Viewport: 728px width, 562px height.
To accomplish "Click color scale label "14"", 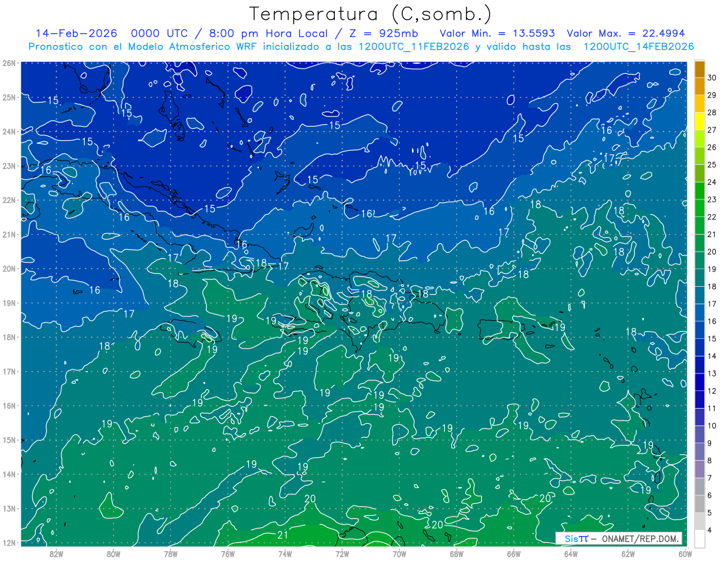I will pyautogui.click(x=712, y=356).
